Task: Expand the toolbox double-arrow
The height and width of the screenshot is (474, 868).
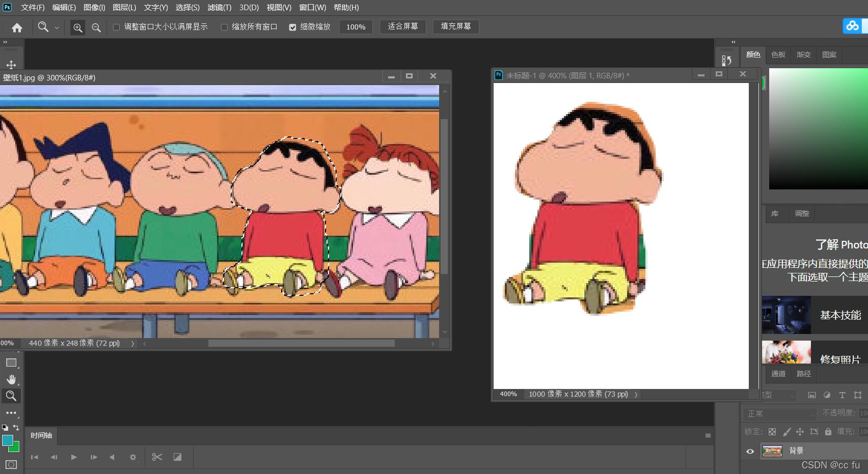Action: pyautogui.click(x=5, y=42)
